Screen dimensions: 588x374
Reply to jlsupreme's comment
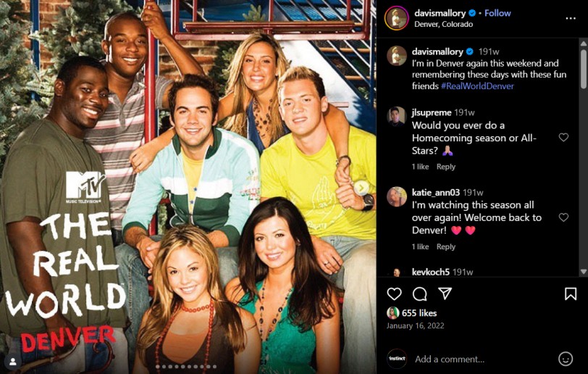(445, 167)
